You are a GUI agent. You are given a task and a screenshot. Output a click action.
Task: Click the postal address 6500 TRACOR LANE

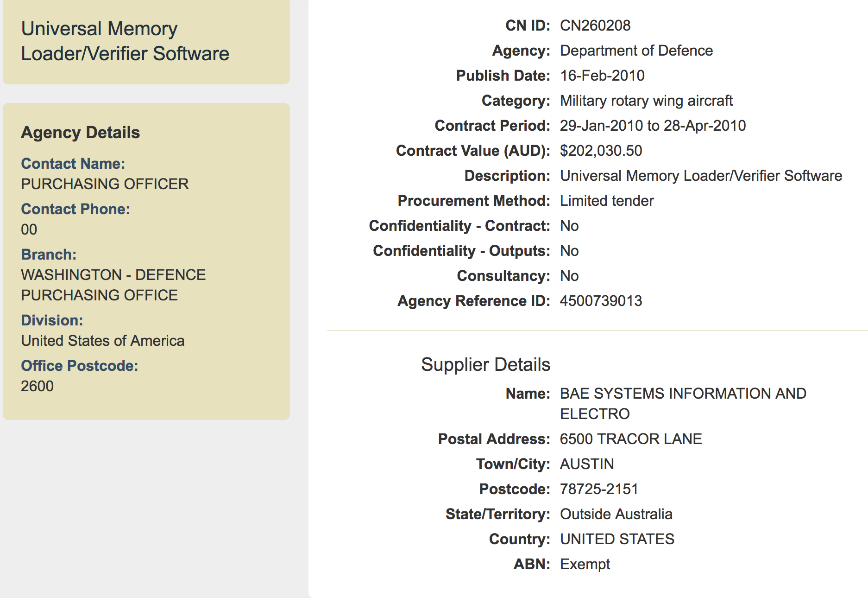(631, 439)
